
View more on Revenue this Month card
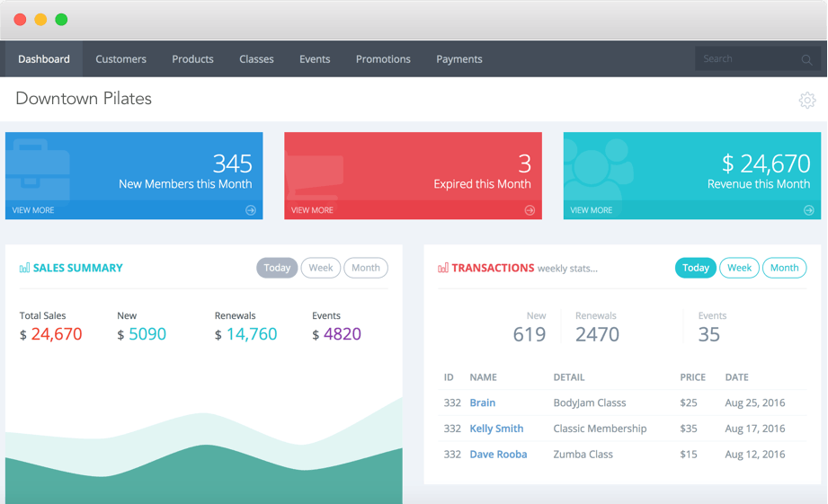pyautogui.click(x=591, y=210)
